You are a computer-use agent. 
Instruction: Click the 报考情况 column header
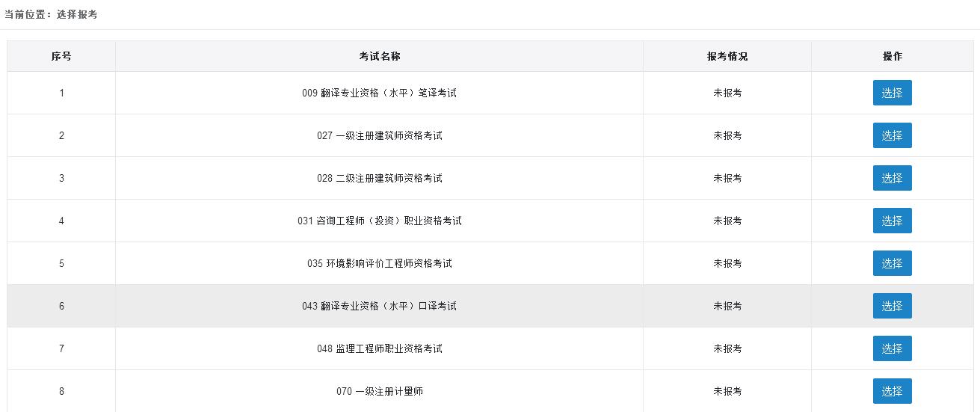[x=727, y=56]
